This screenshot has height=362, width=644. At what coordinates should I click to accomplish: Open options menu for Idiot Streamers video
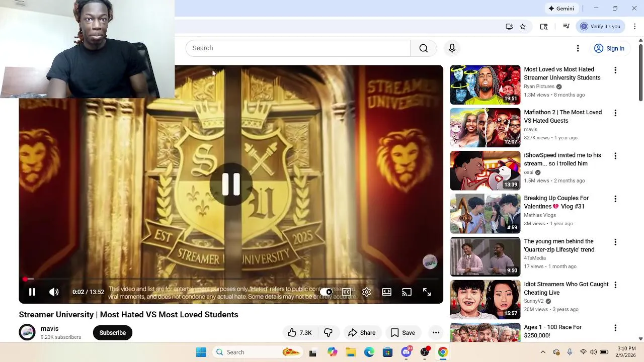[x=615, y=285]
